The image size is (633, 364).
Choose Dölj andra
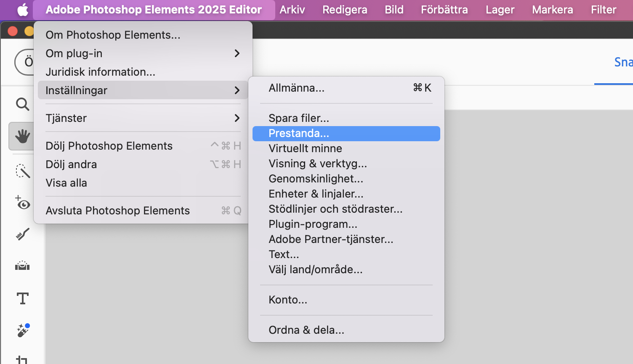[x=143, y=164]
